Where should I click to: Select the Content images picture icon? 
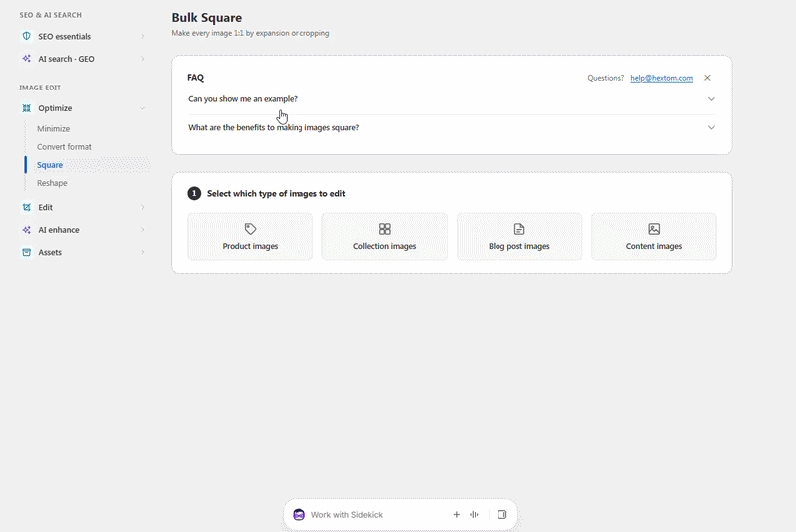654,229
